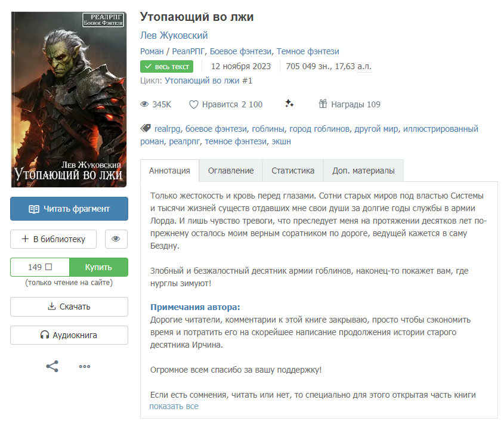Expand annotation with показать все
Viewport: 504px width, 421px height.
coord(174,406)
